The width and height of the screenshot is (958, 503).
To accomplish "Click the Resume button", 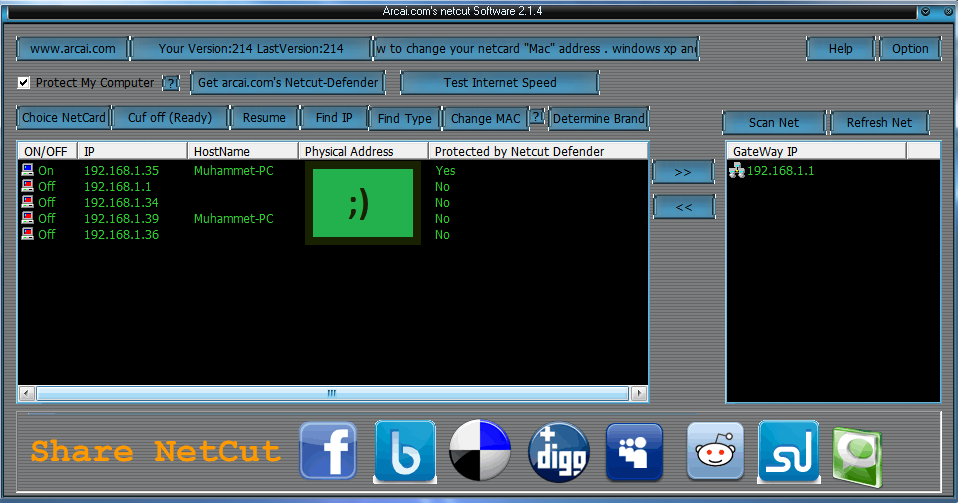I will point(264,118).
